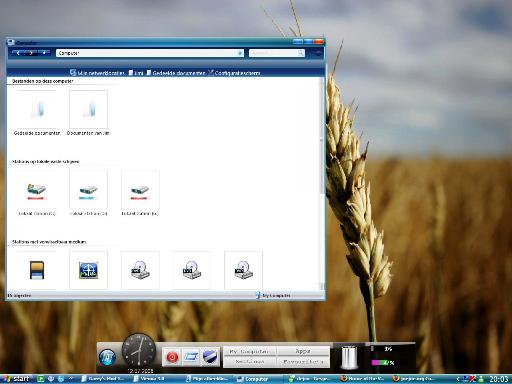The height and width of the screenshot is (384, 512).
Task: Open Mijn netwerklocaties link
Action: pyautogui.click(x=97, y=73)
